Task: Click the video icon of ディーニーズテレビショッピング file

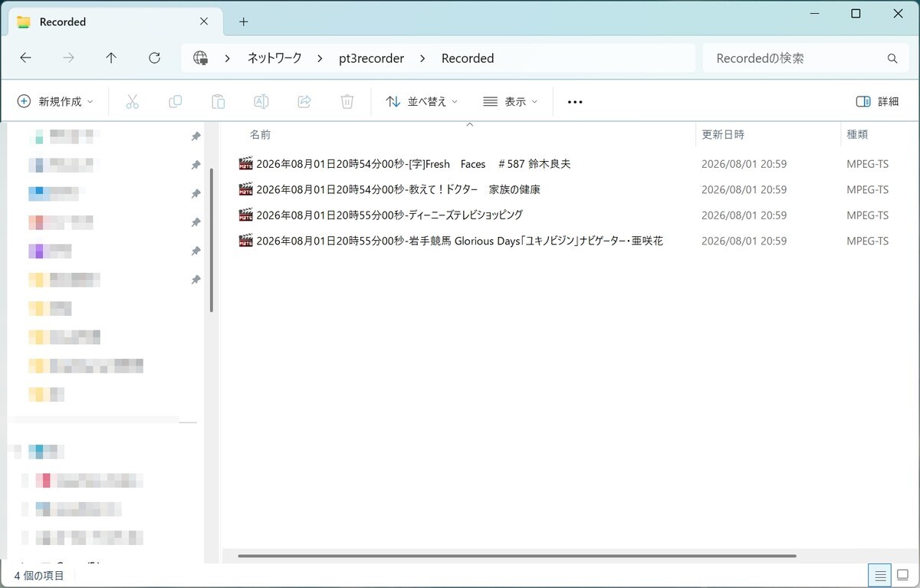Action: 245,215
